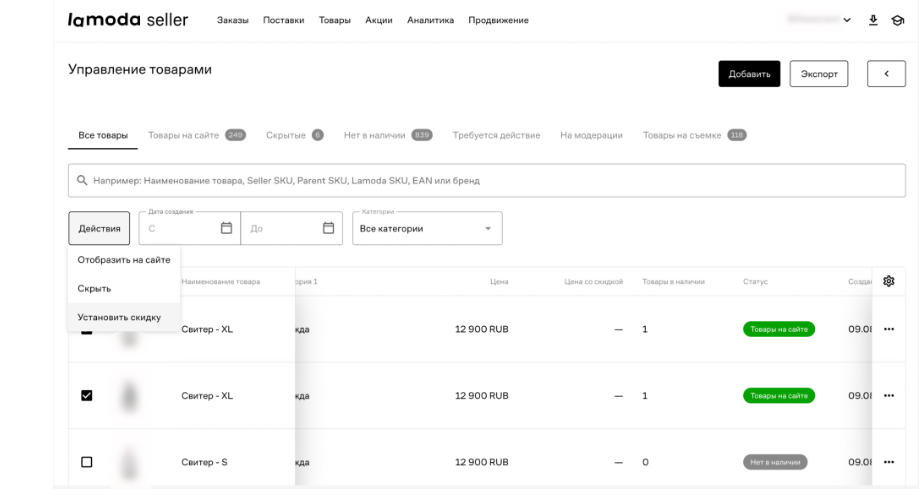Click the download icon in the header

873,20
